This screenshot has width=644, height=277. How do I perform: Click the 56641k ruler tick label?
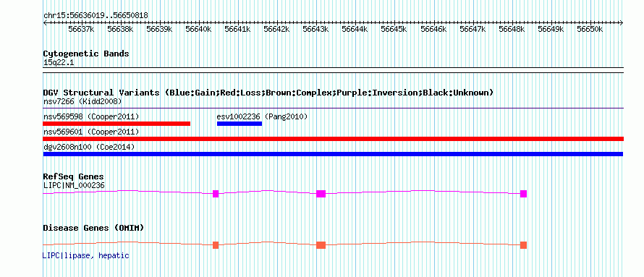238,30
